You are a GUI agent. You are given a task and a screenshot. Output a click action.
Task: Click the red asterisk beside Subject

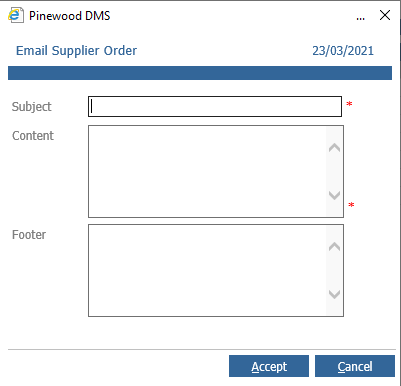coord(349,104)
